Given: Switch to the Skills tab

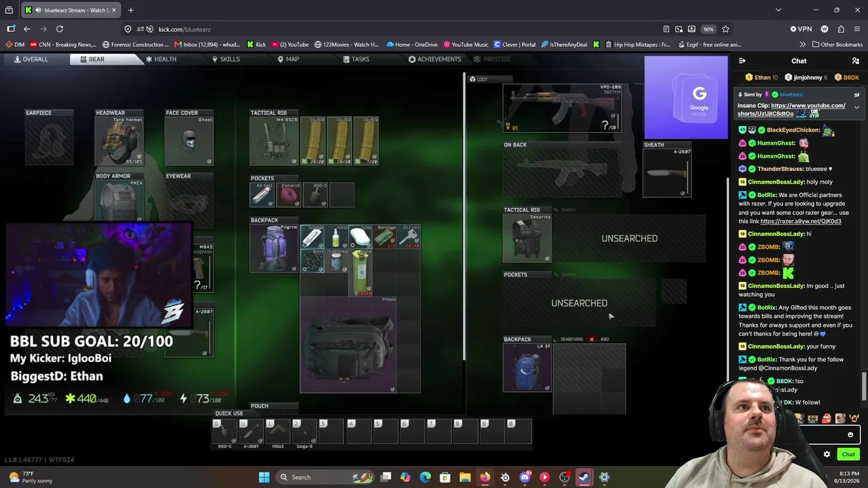Looking at the screenshot, I should point(226,59).
